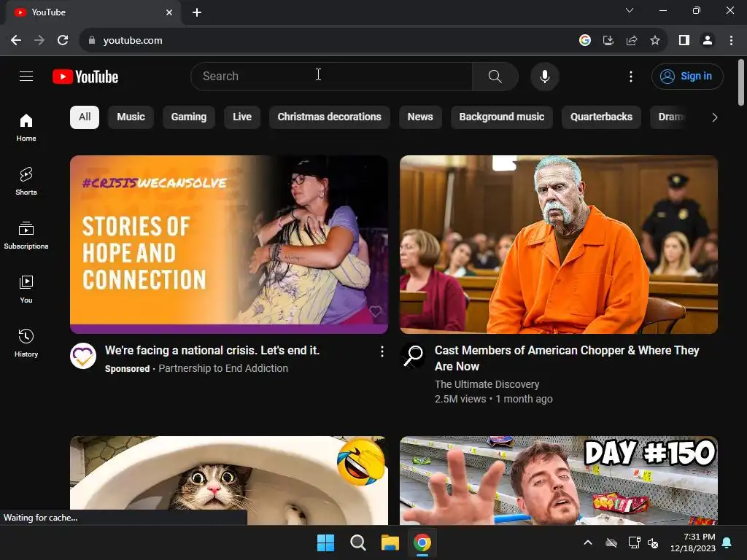747x560 pixels.
Task: Close the YouTube tab
Action: [x=169, y=12]
